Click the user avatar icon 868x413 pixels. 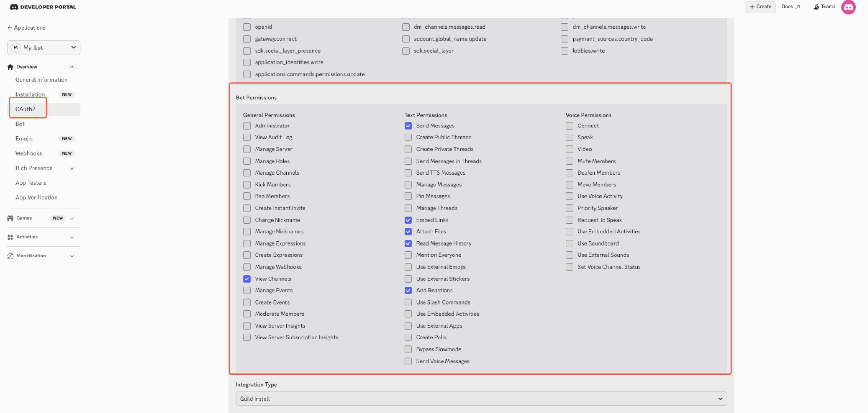tap(848, 7)
